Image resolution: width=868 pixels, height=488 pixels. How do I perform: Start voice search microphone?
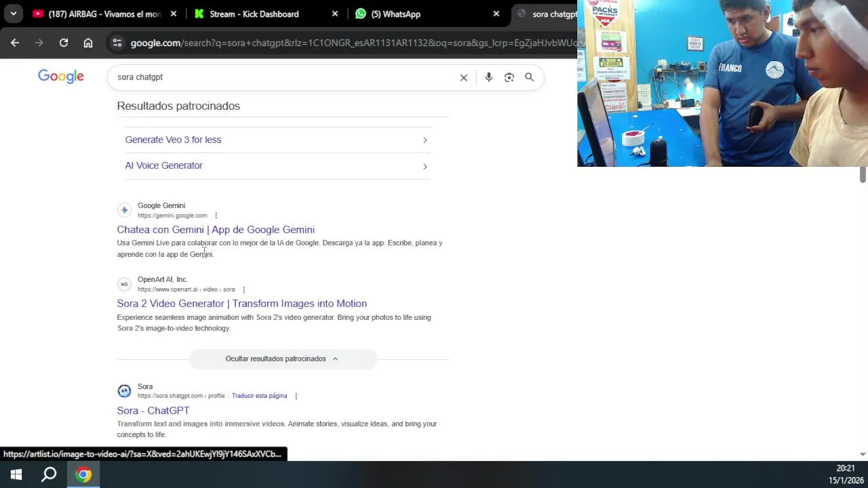(489, 77)
